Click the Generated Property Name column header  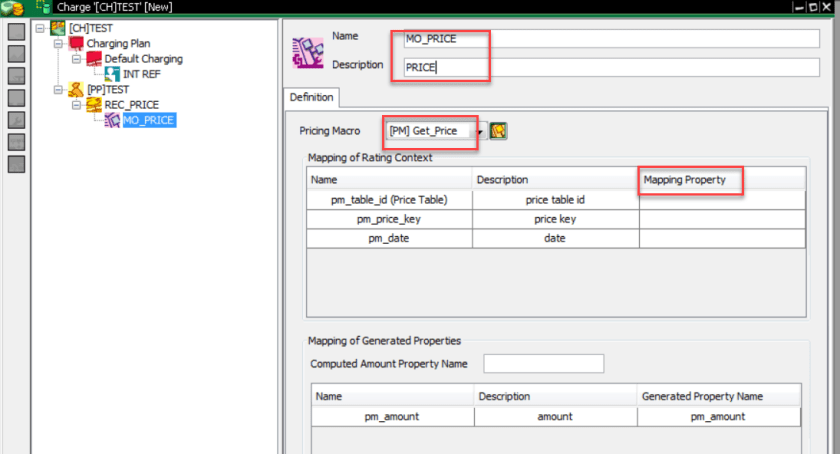click(719, 396)
